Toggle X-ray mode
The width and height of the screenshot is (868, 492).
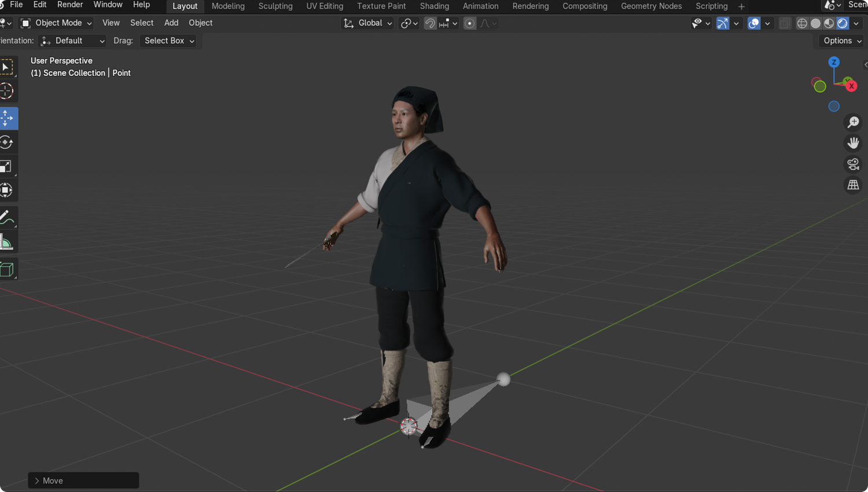click(x=785, y=23)
